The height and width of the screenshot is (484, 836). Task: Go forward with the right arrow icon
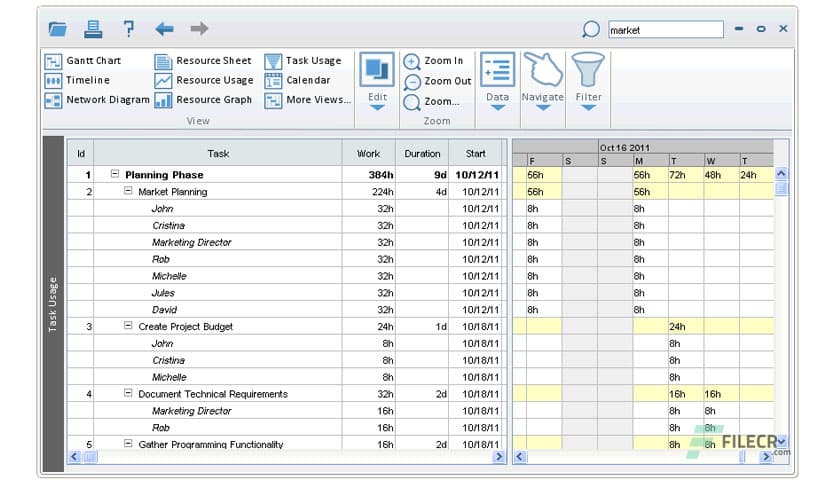199,28
